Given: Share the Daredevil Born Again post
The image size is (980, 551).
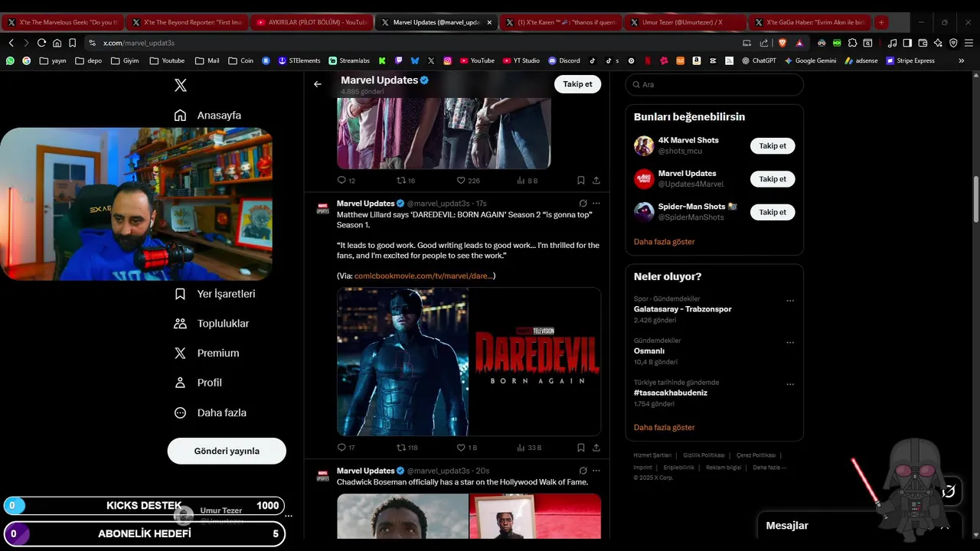Looking at the screenshot, I should [x=596, y=448].
